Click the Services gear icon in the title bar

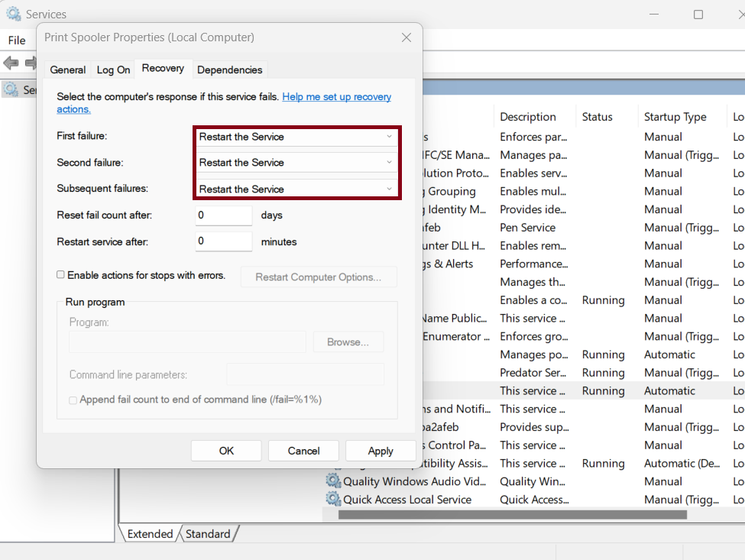point(12,13)
